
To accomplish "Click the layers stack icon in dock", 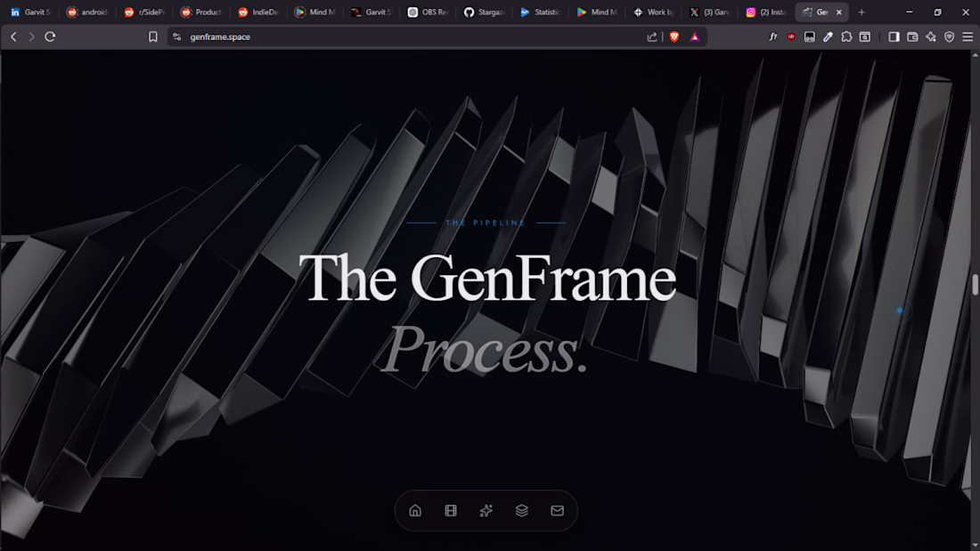I will [x=522, y=510].
